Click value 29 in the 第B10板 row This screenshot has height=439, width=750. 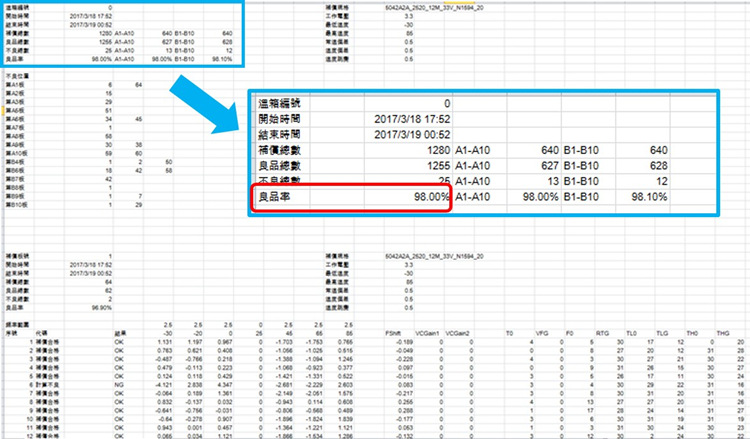(138, 205)
